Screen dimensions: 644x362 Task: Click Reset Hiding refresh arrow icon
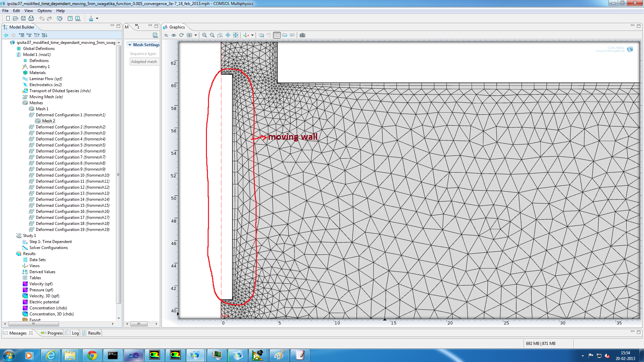point(181,35)
